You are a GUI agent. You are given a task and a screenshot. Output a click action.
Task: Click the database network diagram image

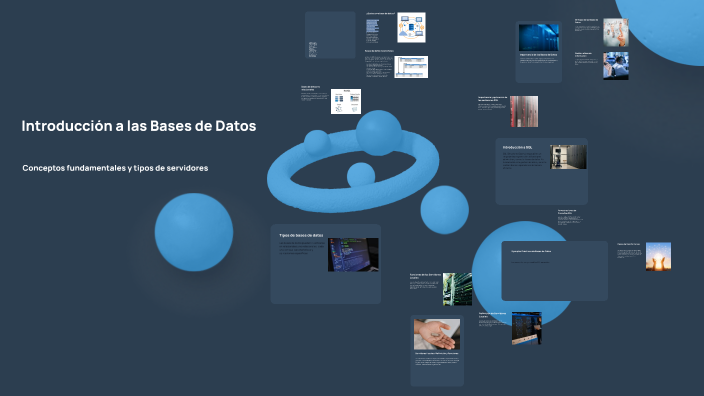coord(411,27)
